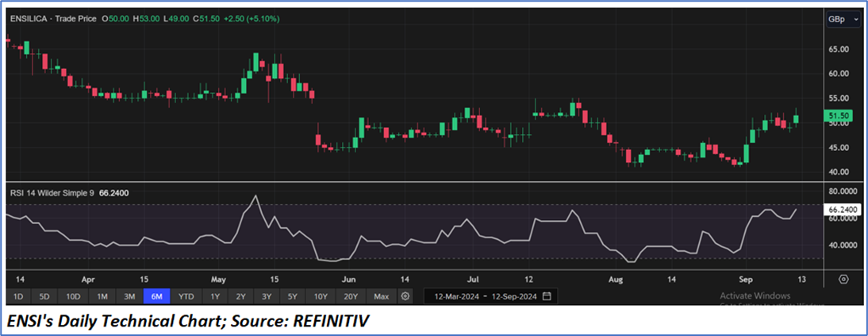Select the 5Y time range
868x336 pixels.
coord(293,296)
